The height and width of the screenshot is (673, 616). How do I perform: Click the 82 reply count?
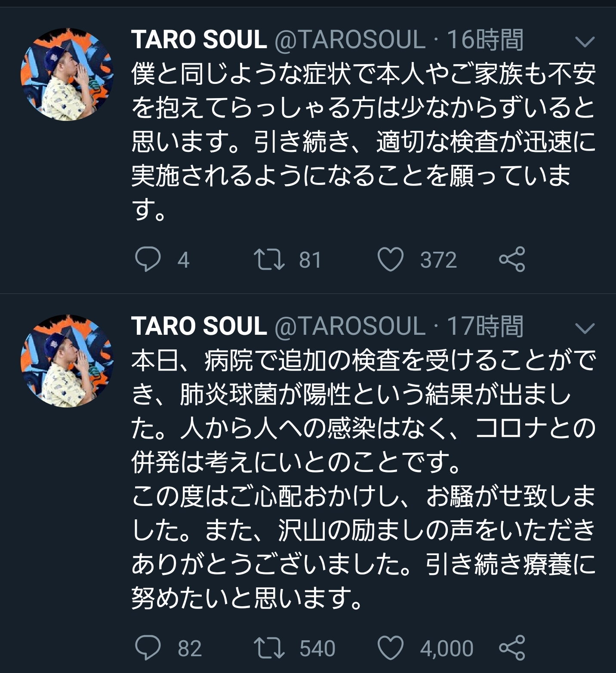click(x=190, y=648)
